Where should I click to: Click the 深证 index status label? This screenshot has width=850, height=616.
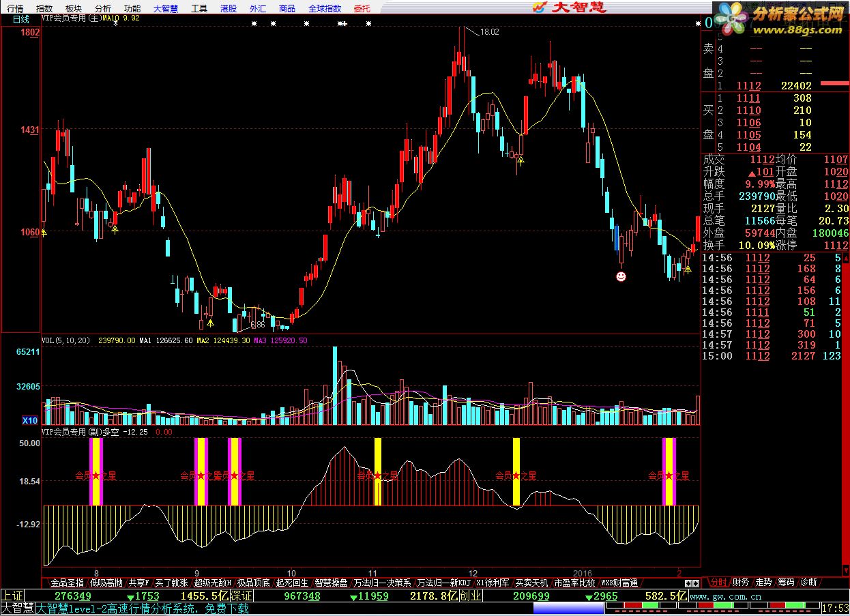coord(242,596)
